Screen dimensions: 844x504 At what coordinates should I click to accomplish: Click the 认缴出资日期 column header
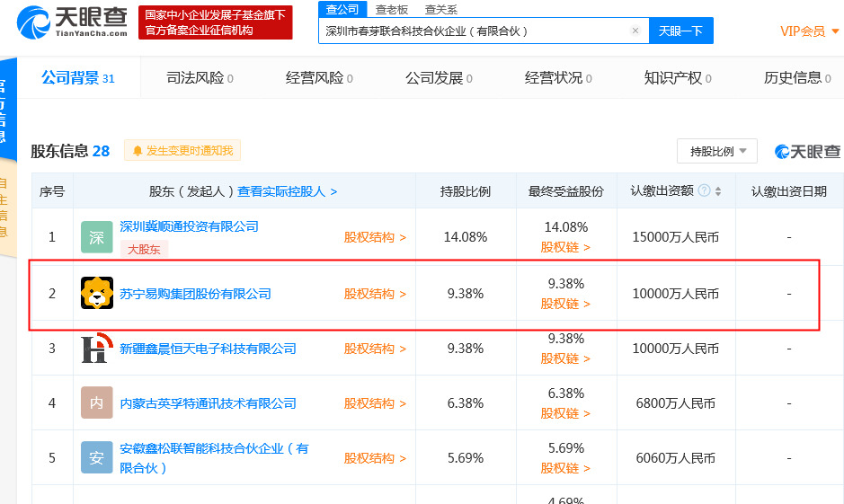tap(788, 191)
